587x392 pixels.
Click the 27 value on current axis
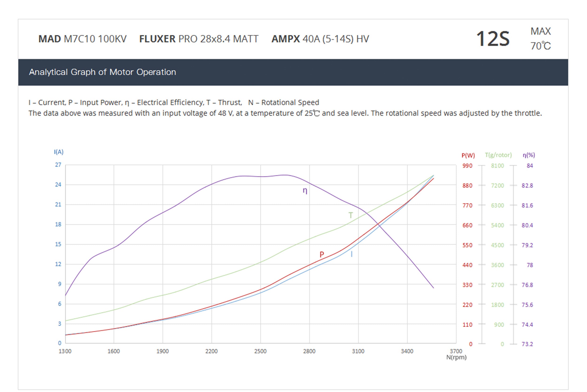[58, 165]
